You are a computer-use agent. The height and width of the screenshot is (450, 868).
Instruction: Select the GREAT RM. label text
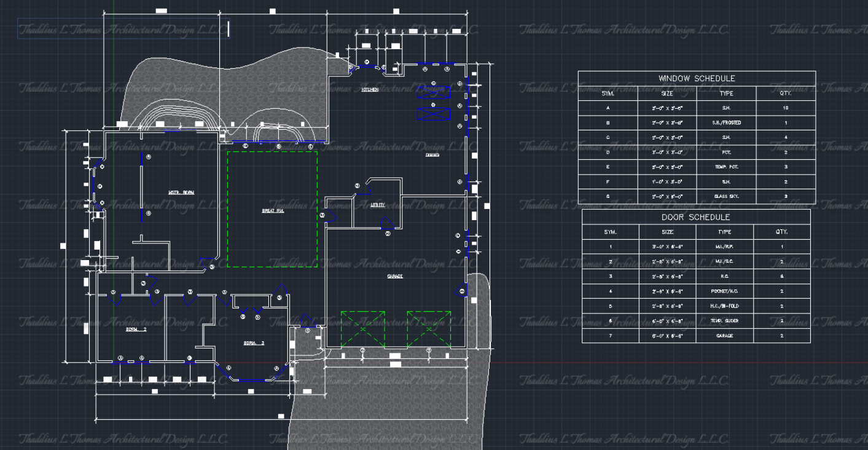click(x=273, y=211)
